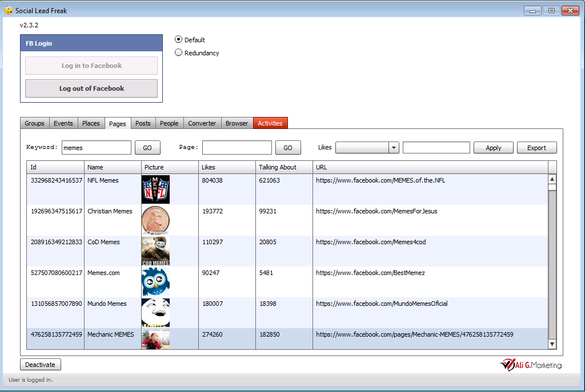This screenshot has width=585, height=392.
Task: Select the Default radio option
Action: 178,39
